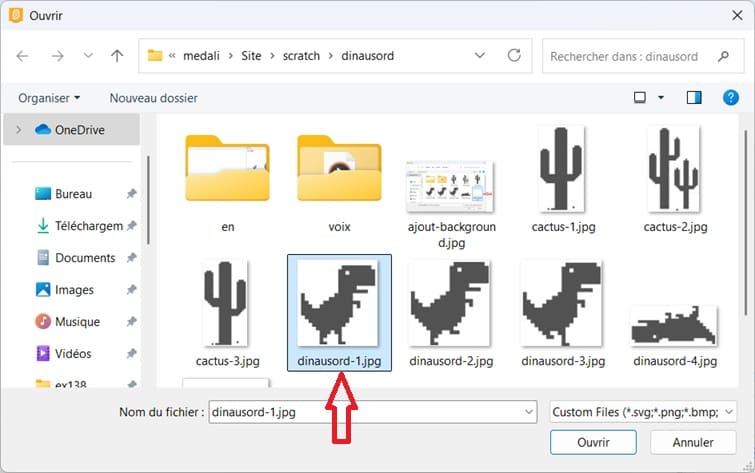Open Vidéos in the sidebar

tap(64, 353)
